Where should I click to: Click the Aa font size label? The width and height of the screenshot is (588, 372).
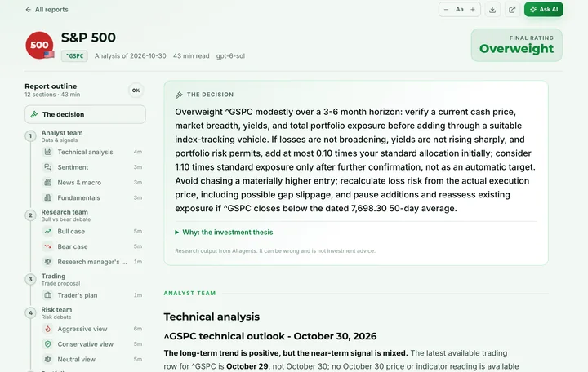[459, 9]
